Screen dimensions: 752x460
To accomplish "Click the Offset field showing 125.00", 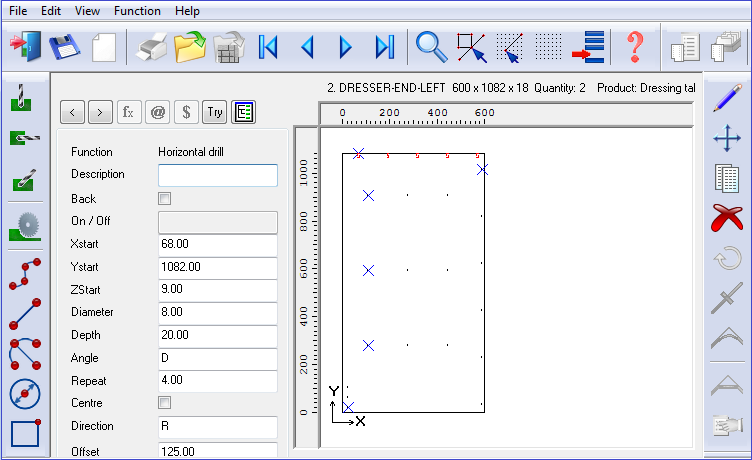I will point(218,450).
